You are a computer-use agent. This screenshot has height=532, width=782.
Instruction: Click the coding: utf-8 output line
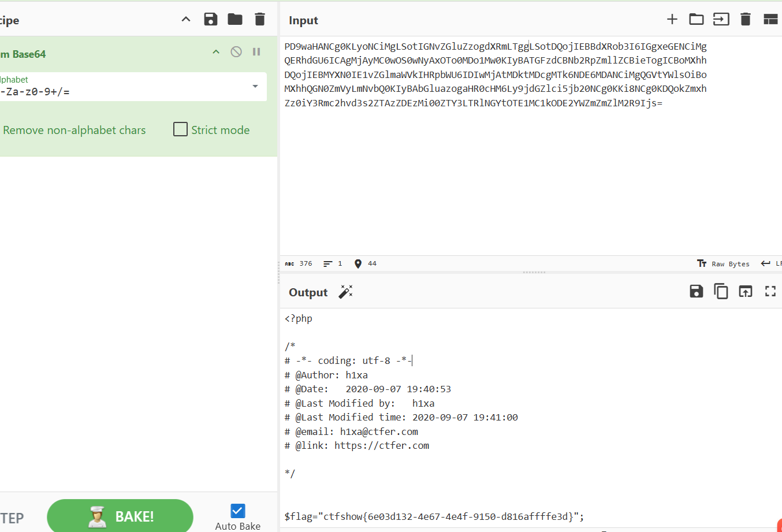click(348, 360)
